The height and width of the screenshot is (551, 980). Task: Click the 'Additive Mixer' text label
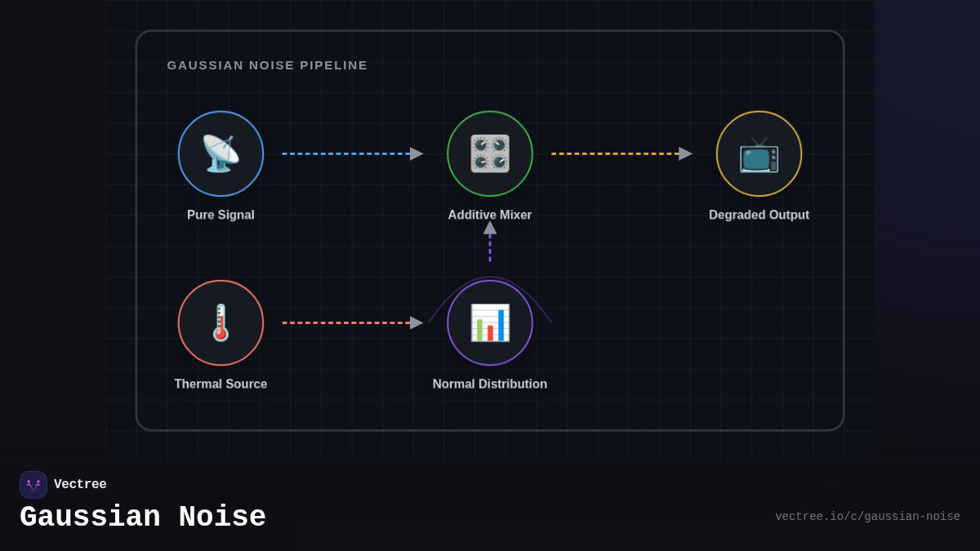[490, 215]
